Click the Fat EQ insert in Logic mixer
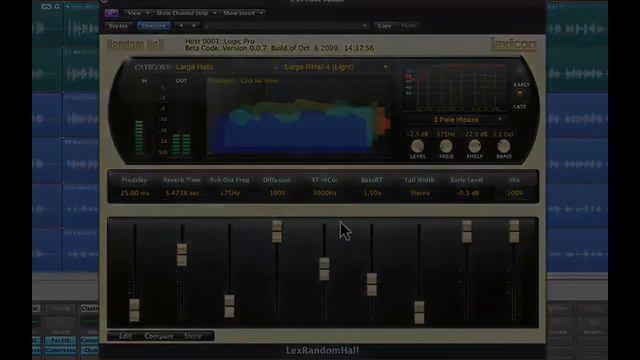 coord(60,340)
